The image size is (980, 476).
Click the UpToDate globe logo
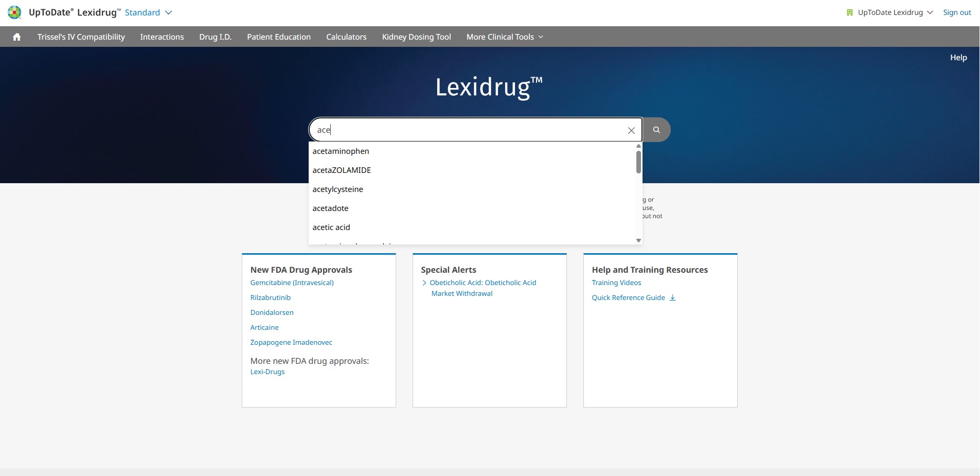[x=14, y=12]
